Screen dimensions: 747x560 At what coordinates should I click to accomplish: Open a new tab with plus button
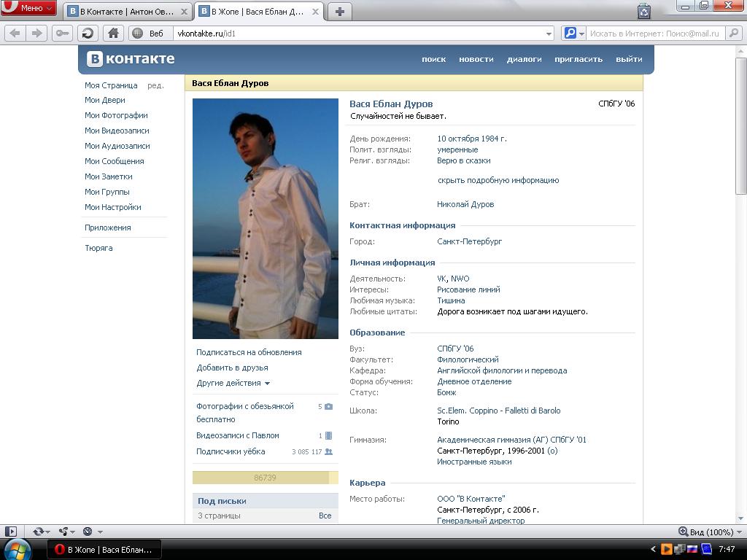tap(339, 11)
